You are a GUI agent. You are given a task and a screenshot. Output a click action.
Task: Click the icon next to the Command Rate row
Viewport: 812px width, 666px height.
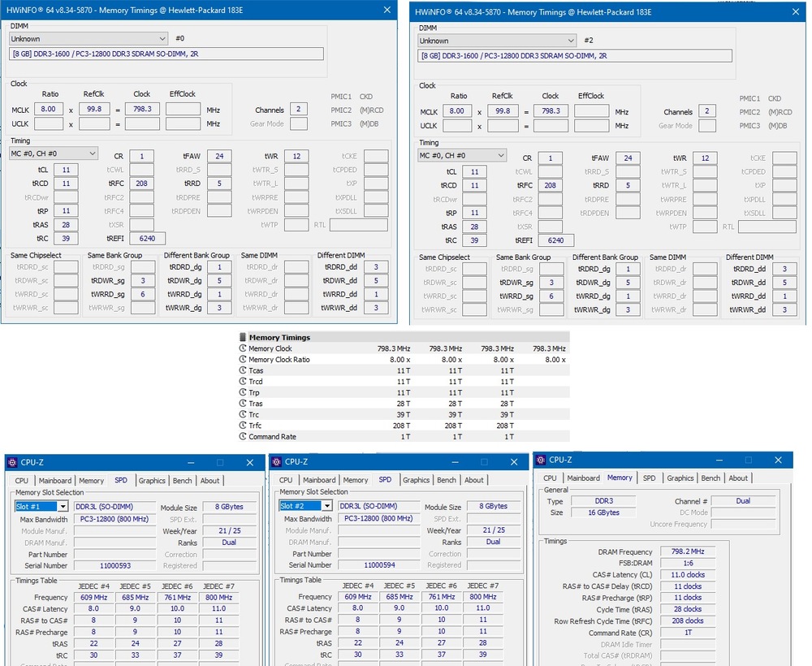click(243, 437)
